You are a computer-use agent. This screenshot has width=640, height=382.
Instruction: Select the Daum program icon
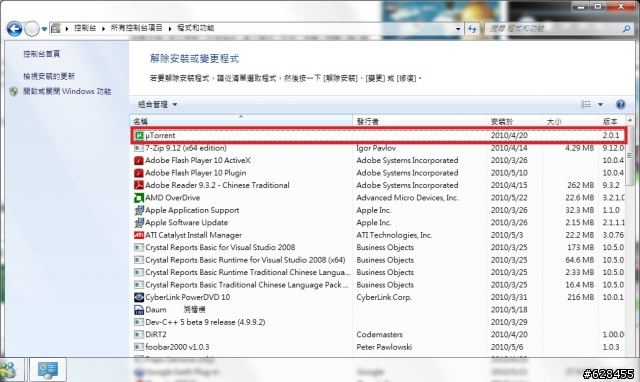click(x=139, y=310)
